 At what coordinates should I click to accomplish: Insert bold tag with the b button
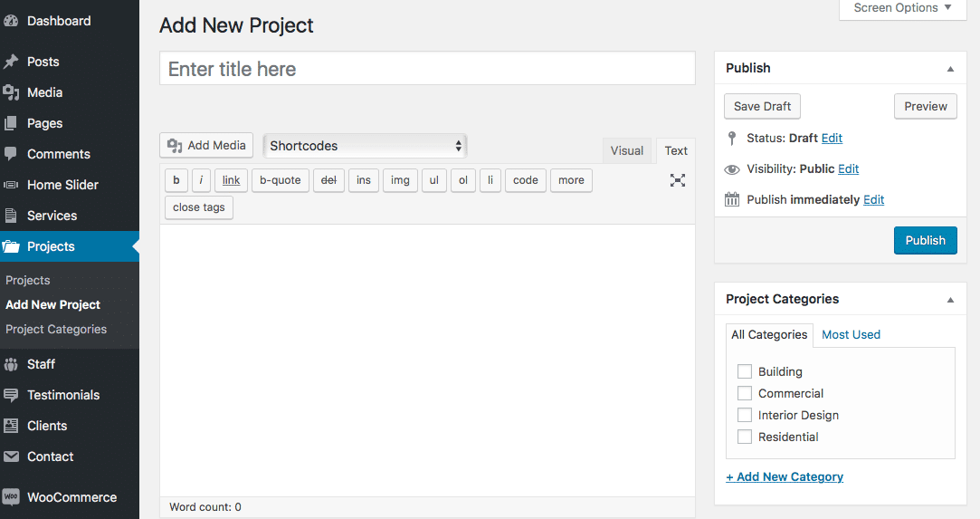[x=176, y=180]
